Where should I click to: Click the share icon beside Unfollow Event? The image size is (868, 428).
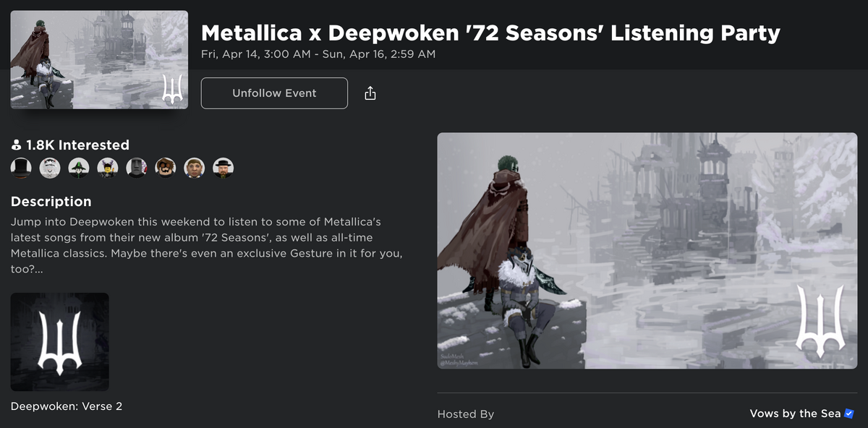pos(370,93)
